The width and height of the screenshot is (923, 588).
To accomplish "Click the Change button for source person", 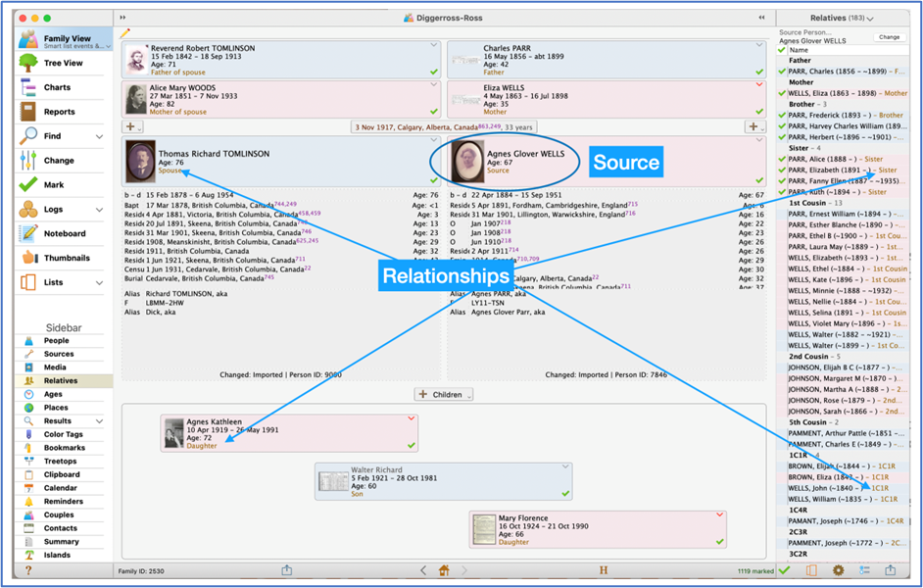I will [x=889, y=37].
